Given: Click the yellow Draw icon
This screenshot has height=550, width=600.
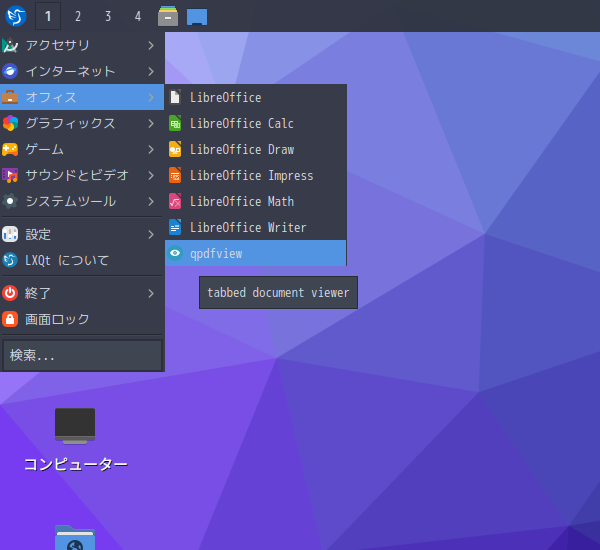Looking at the screenshot, I should pyautogui.click(x=175, y=149).
